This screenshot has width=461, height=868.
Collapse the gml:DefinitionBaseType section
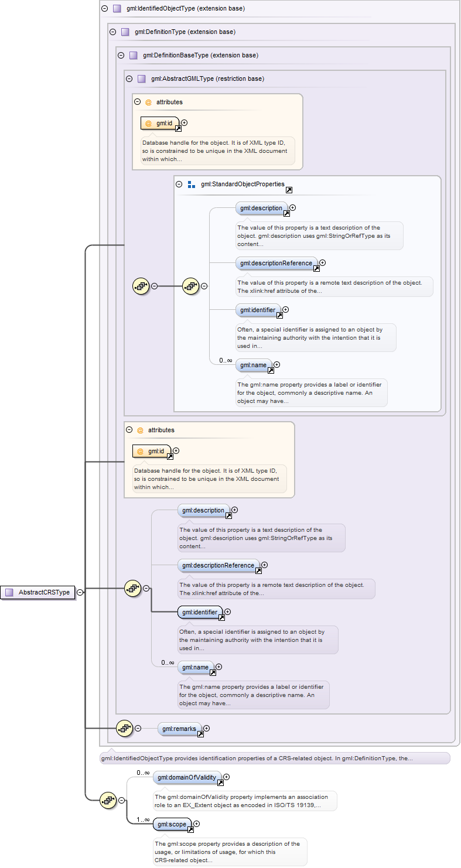(121, 55)
